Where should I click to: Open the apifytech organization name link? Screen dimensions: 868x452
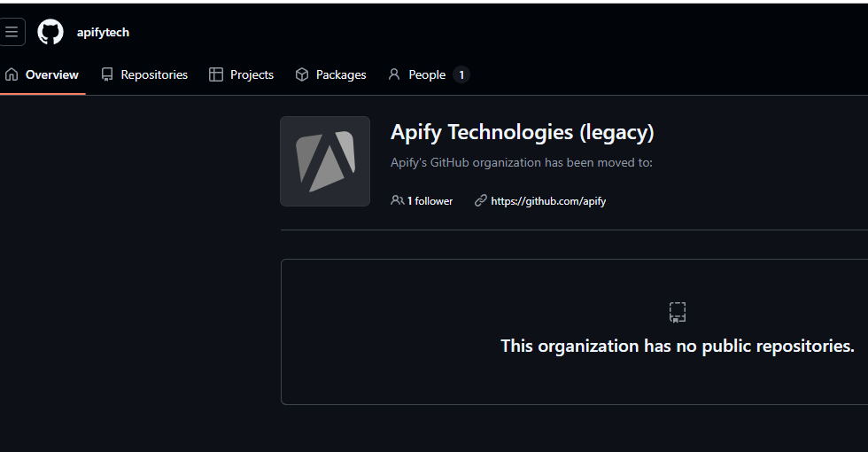point(103,33)
